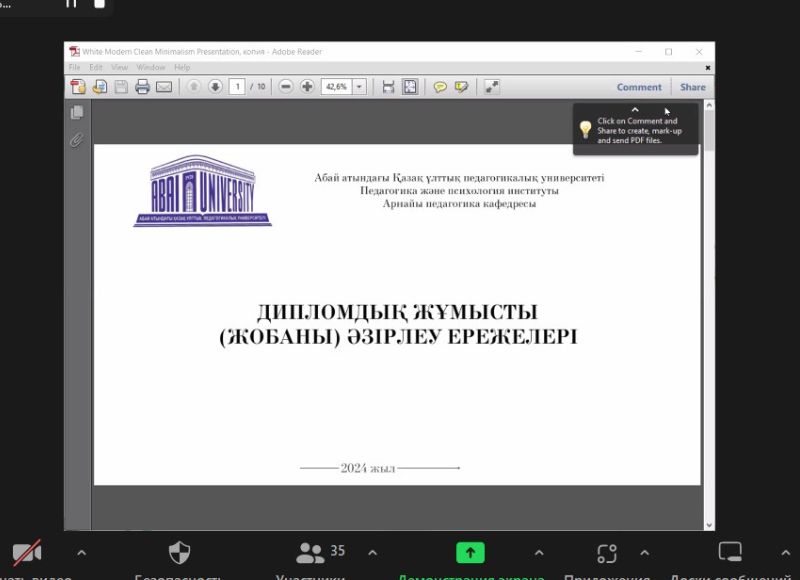Click the Share button in Adobe Reader
The width and height of the screenshot is (800, 580).
point(693,87)
